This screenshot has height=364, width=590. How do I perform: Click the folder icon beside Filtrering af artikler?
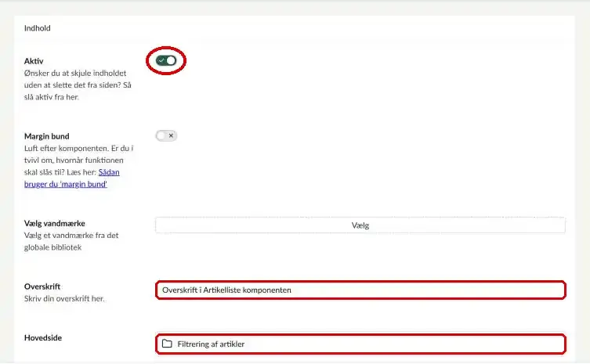point(167,344)
